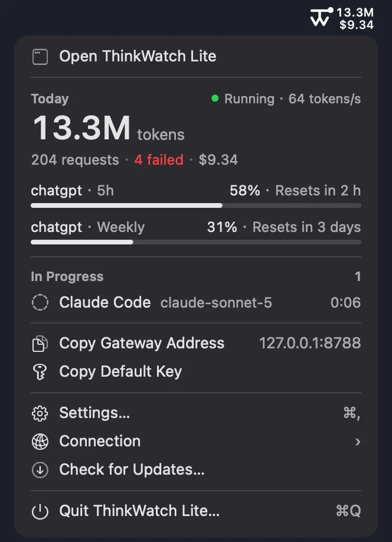Click the 0:06 elapsed timer
The width and height of the screenshot is (392, 542).
346,302
